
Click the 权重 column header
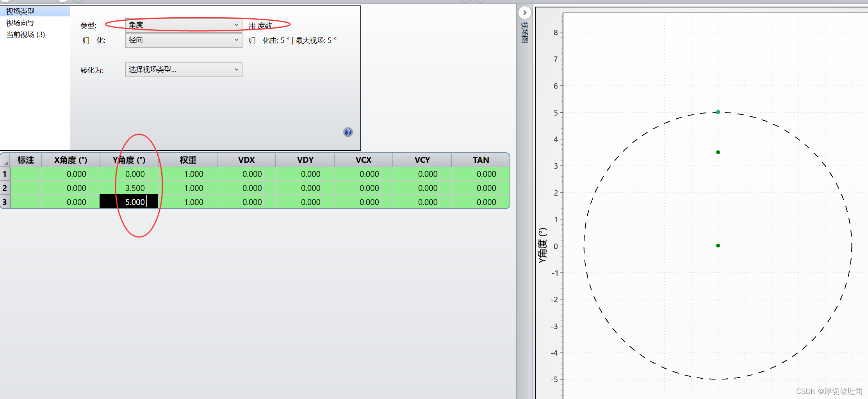(188, 160)
